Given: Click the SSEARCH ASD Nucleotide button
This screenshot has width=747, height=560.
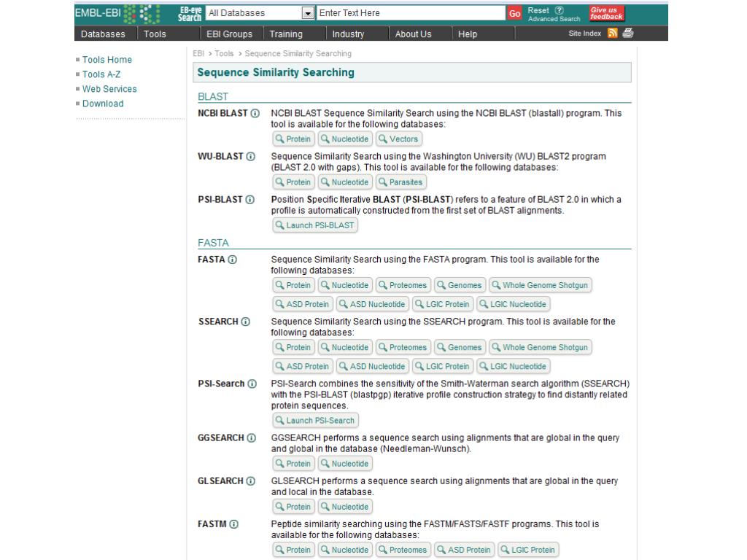Looking at the screenshot, I should 373,367.
